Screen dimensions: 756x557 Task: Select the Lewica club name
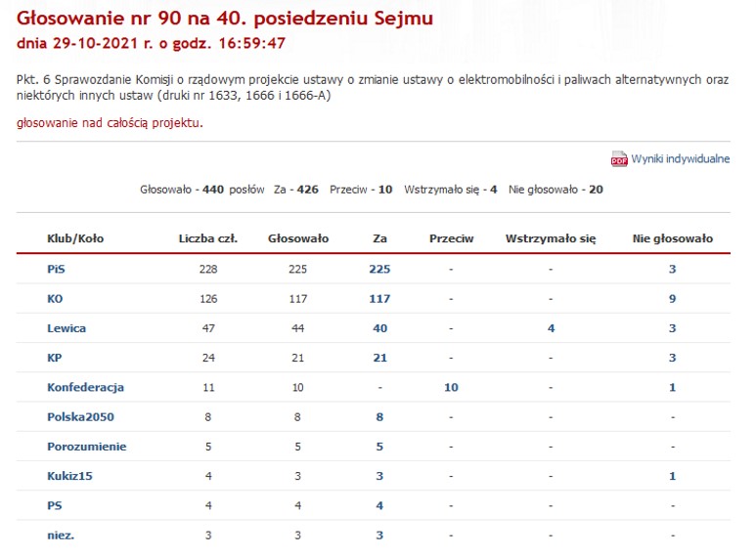click(x=67, y=328)
